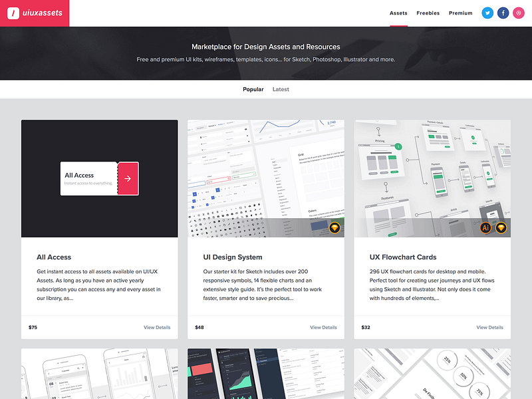
Task: Click the UI Design System preview image
Action: [x=266, y=178]
